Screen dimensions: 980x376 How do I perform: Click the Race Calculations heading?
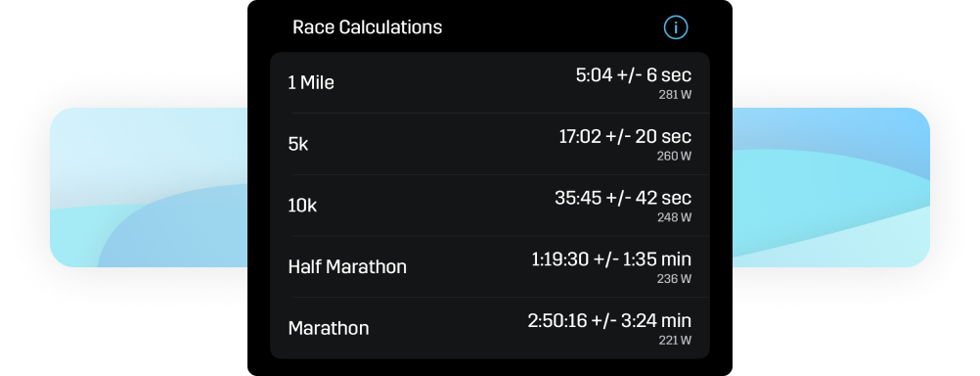click(x=368, y=27)
